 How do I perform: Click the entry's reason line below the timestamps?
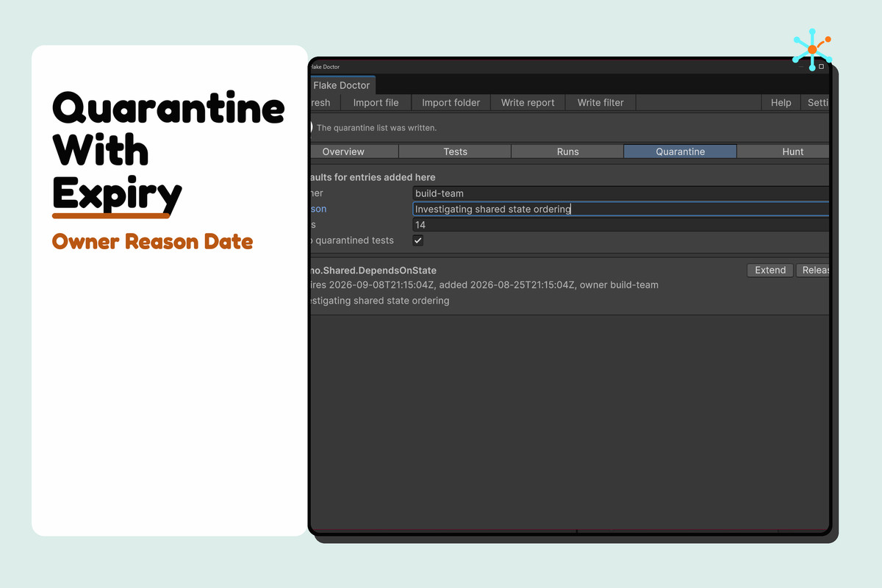tap(379, 301)
